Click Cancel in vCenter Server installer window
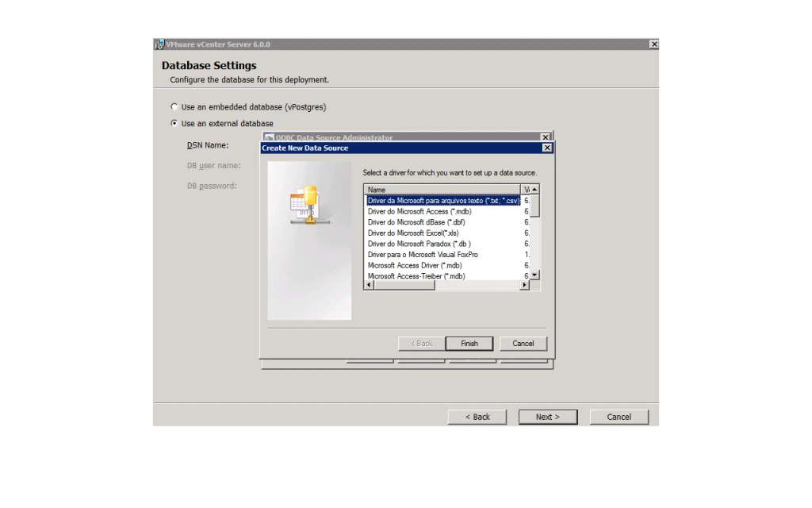The height and width of the screenshot is (508, 812). (619, 417)
